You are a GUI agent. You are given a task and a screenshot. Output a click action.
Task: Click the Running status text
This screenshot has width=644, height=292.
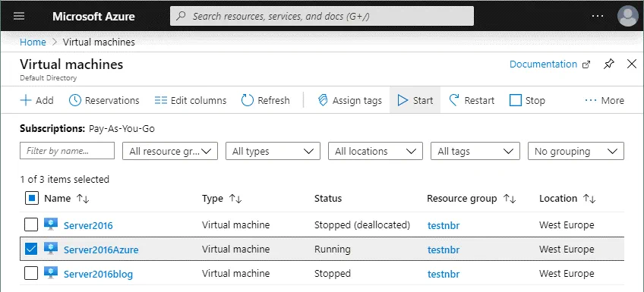tap(333, 250)
